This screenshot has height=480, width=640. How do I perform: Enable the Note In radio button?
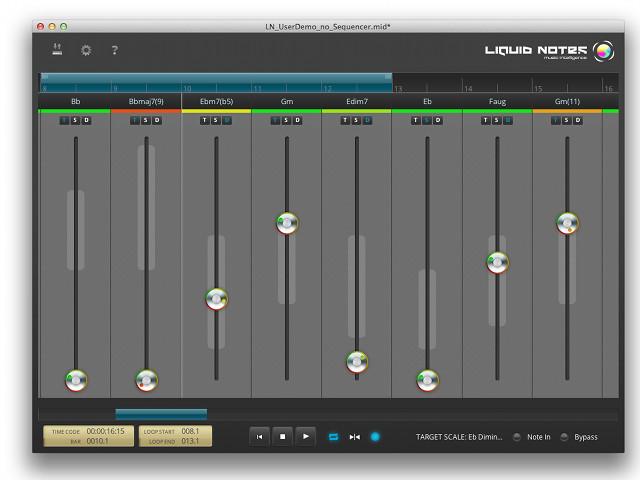tap(517, 437)
